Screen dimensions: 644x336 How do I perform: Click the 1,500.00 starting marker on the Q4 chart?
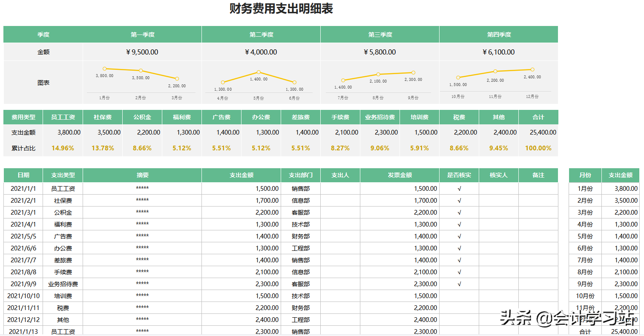458,78
